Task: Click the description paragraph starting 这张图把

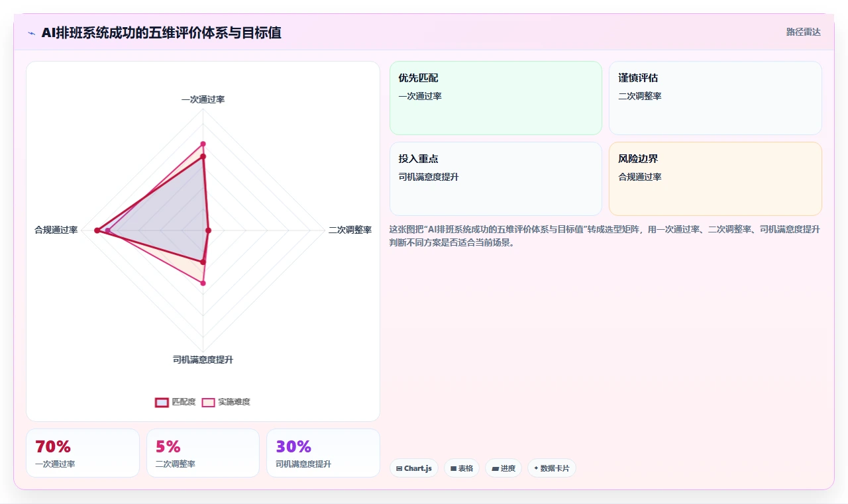Action: click(605, 236)
